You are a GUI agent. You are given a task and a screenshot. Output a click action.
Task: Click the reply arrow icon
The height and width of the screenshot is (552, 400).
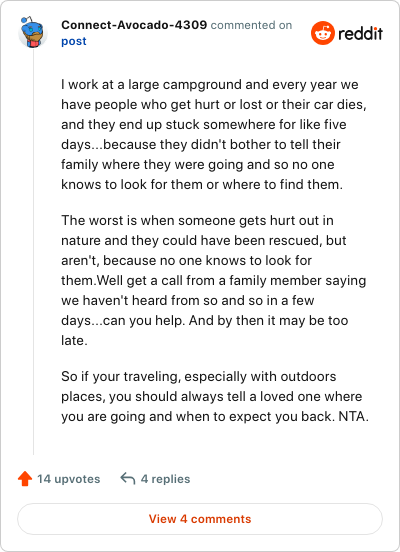[x=128, y=479]
